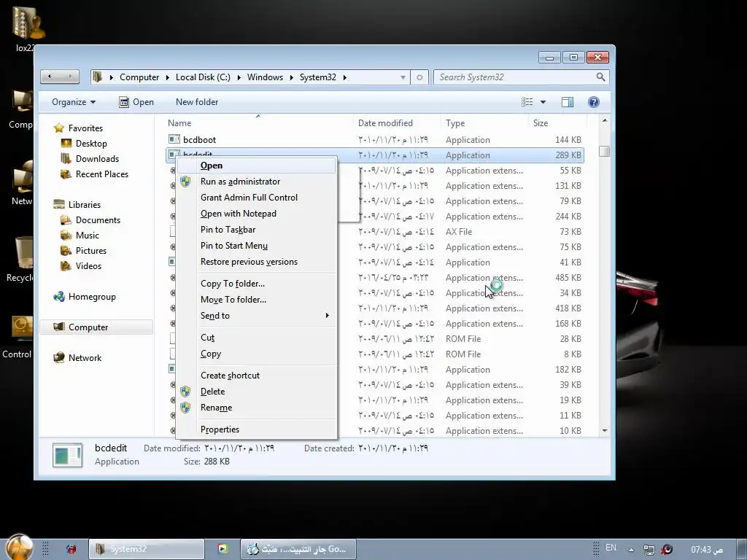Choose Restore previous versions

257,262
